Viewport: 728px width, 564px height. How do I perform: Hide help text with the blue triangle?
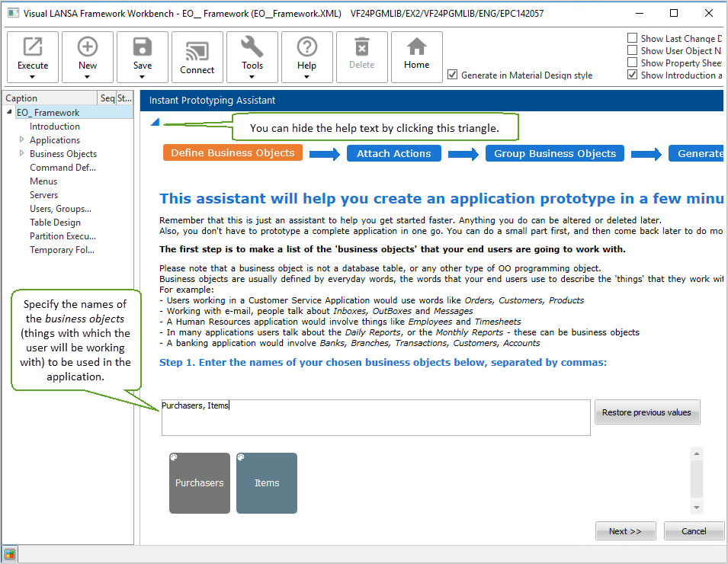156,122
